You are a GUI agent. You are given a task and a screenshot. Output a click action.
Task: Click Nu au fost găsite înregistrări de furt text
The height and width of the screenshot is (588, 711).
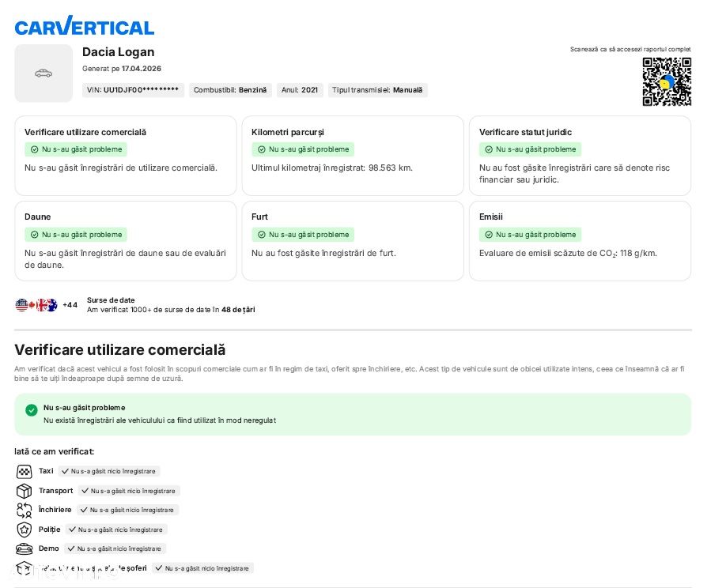(x=323, y=253)
